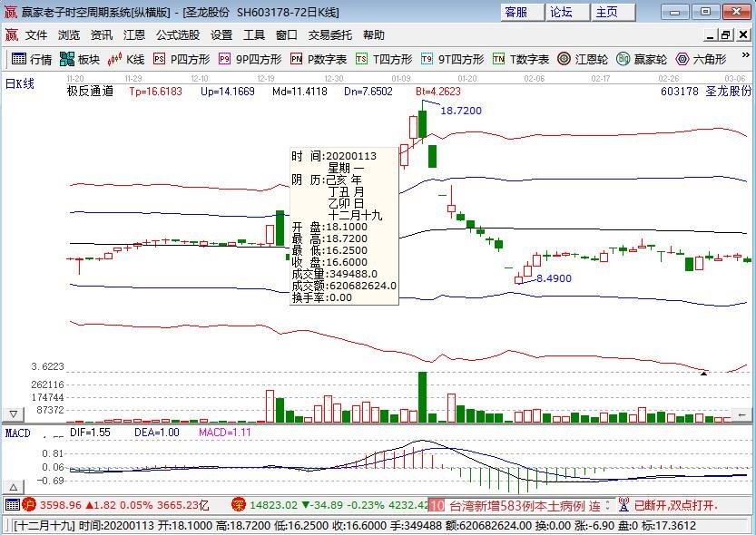756x535 pixels.
Task: Click the 客服 customer service button
Action: [x=522, y=12]
